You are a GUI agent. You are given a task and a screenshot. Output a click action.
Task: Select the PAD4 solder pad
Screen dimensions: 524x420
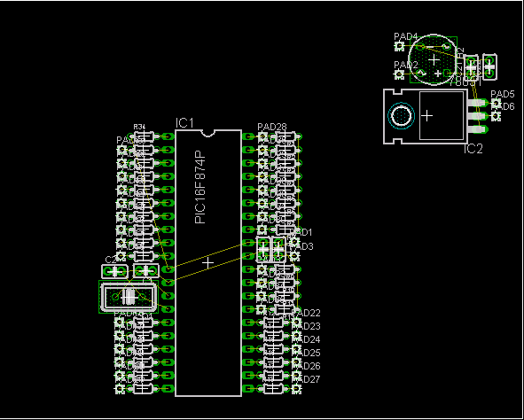point(399,46)
